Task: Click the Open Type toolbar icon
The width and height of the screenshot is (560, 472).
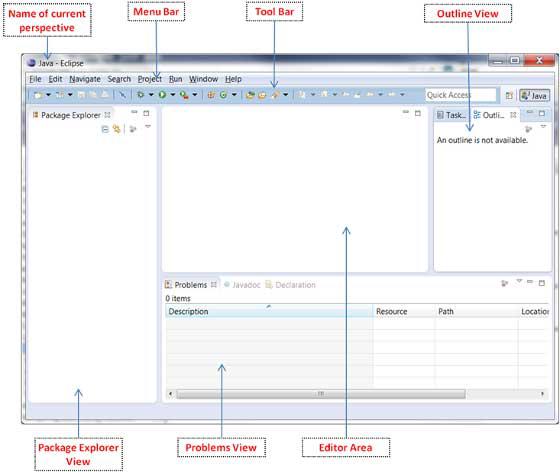Action: pos(250,95)
